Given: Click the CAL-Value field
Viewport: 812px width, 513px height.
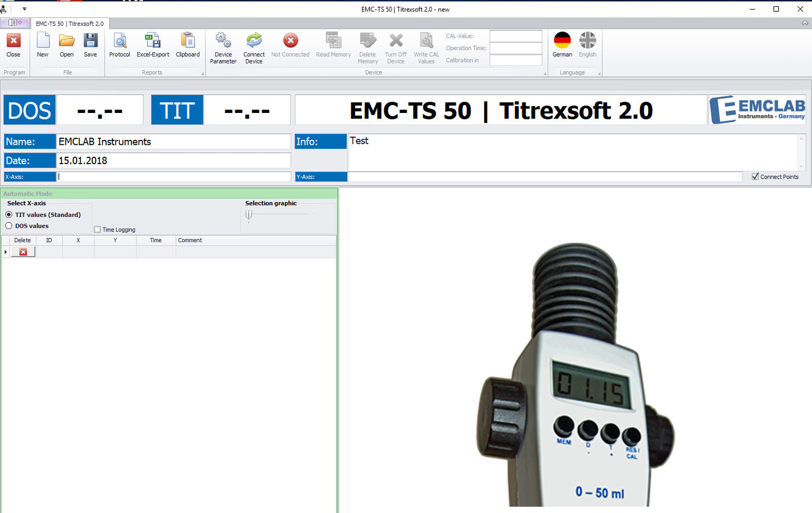Looking at the screenshot, I should (x=515, y=36).
